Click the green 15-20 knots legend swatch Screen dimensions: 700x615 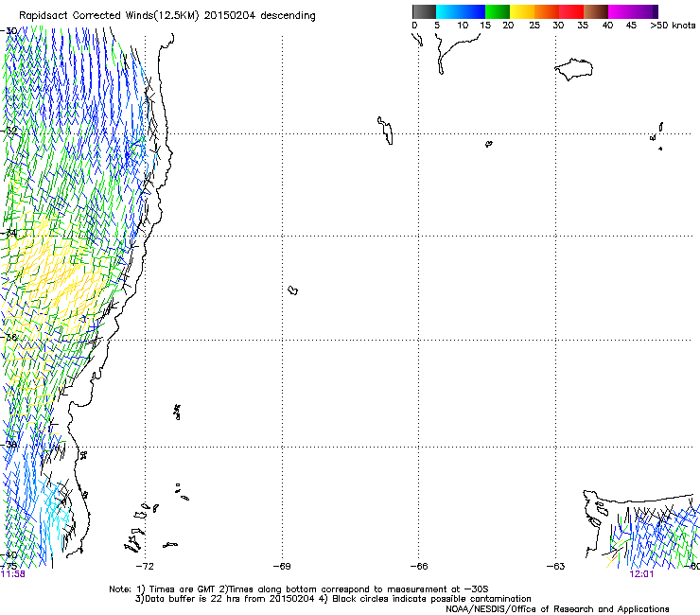point(498,11)
